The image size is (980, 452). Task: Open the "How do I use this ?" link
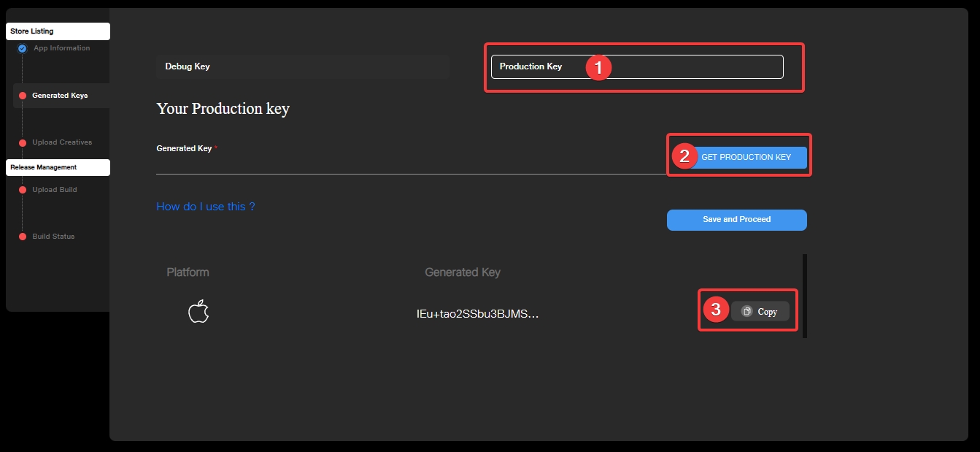click(x=206, y=207)
